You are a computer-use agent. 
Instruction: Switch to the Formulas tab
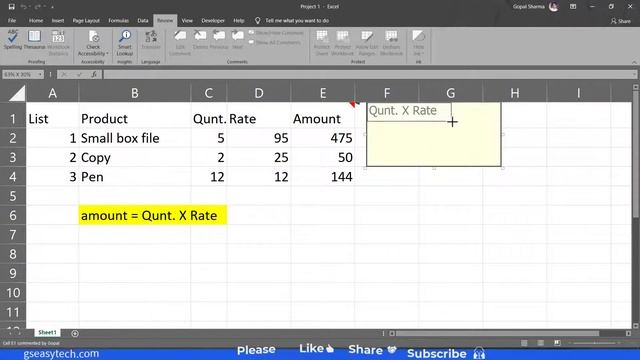click(118, 20)
